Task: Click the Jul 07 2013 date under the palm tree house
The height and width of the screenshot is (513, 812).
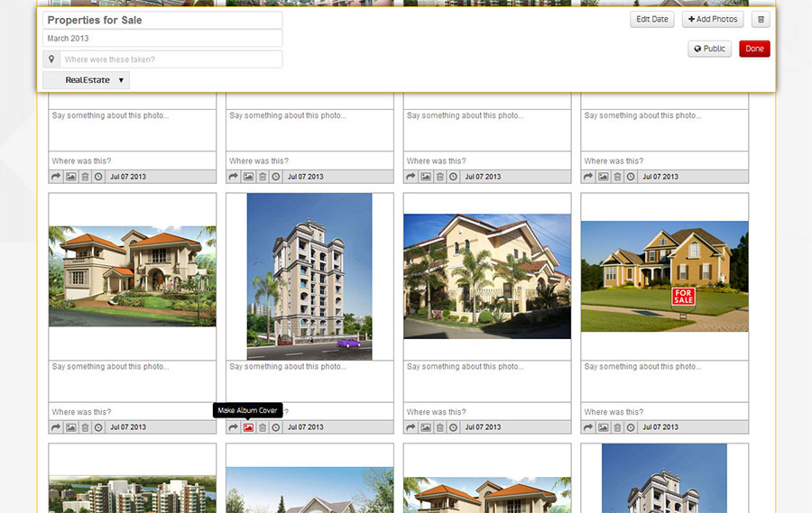Action: (x=483, y=427)
